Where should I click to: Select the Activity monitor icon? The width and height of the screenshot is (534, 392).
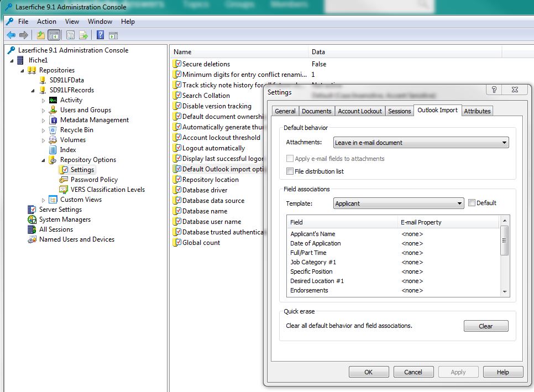[x=53, y=100]
